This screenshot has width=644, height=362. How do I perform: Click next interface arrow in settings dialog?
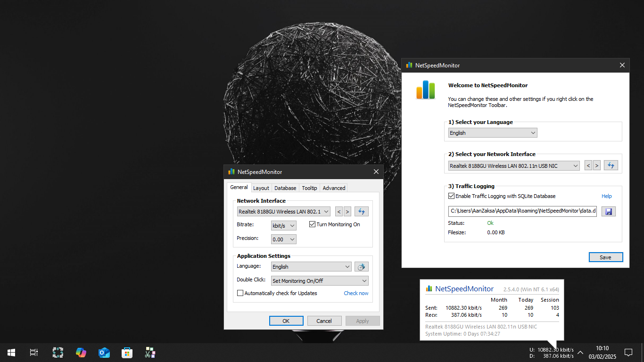pyautogui.click(x=347, y=212)
